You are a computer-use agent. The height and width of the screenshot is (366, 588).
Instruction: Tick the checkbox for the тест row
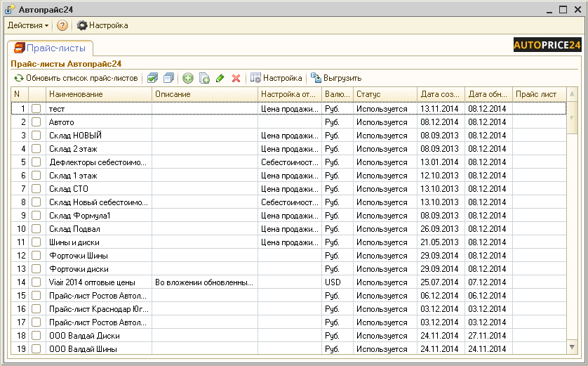pos(36,108)
